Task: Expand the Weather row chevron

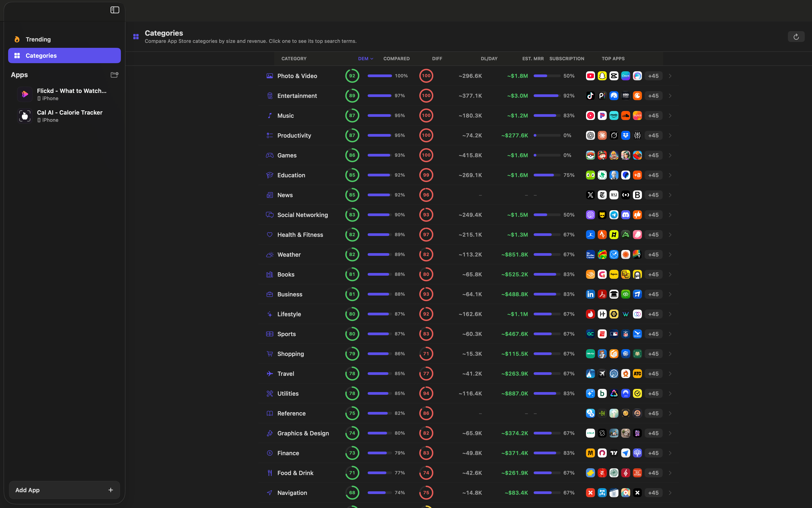Action: click(x=670, y=255)
